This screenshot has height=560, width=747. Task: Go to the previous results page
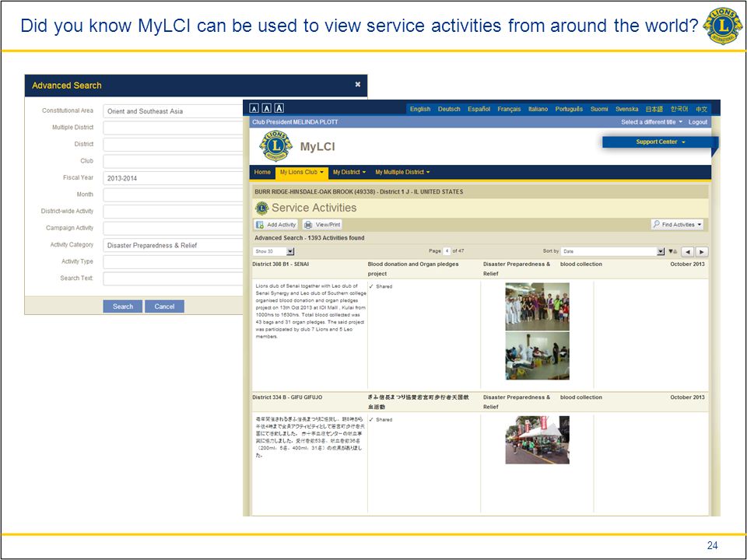687,252
